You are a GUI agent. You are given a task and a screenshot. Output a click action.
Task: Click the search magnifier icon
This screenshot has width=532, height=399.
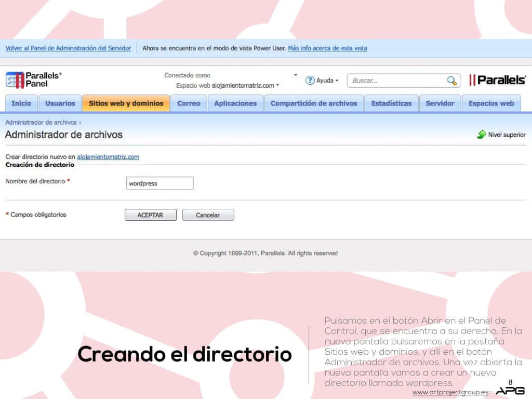(451, 81)
